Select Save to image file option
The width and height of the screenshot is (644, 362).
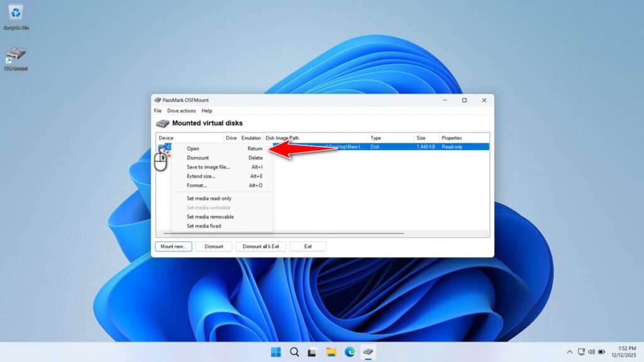click(208, 167)
